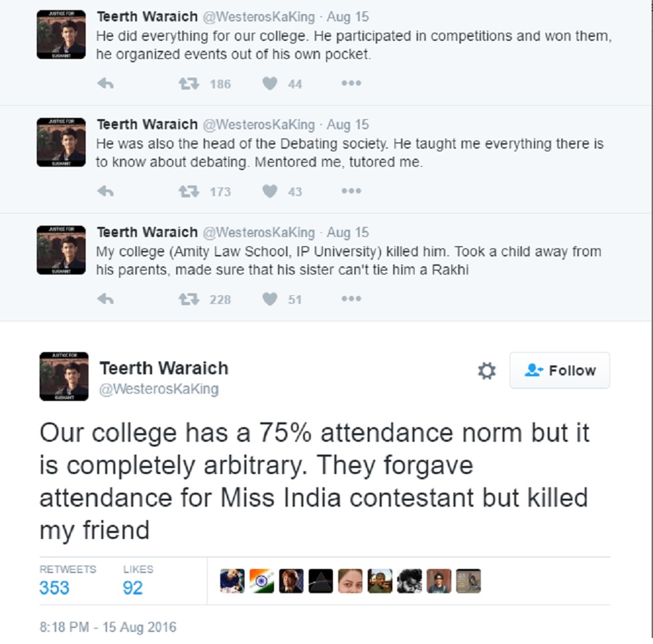Open @WesterosKaKing handle in the main tweet
The image size is (653, 644).
[x=159, y=389]
